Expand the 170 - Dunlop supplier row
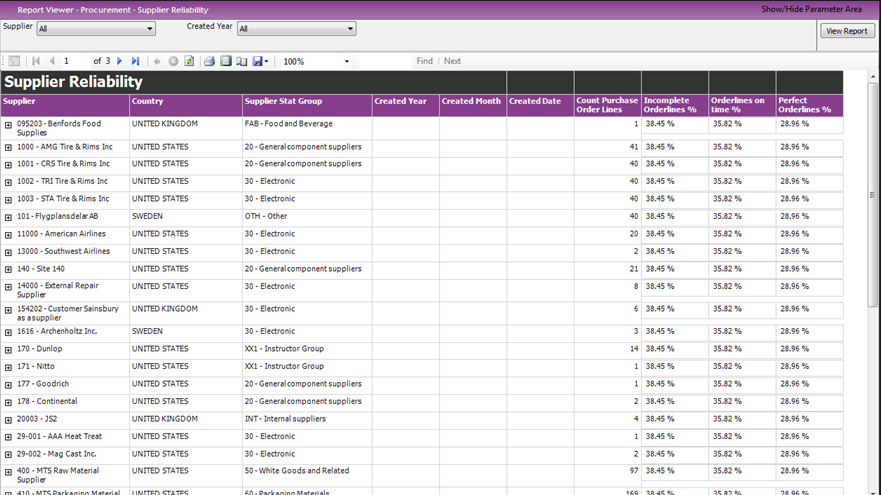 [8, 349]
